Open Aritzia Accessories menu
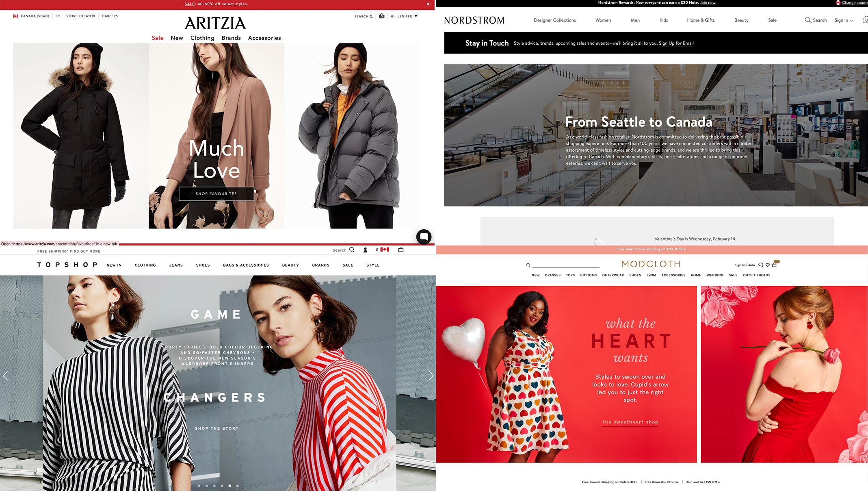The height and width of the screenshot is (491, 868). pyautogui.click(x=264, y=38)
